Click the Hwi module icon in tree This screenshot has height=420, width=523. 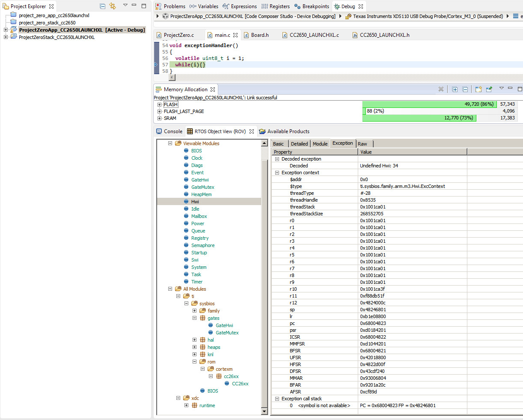pos(186,201)
